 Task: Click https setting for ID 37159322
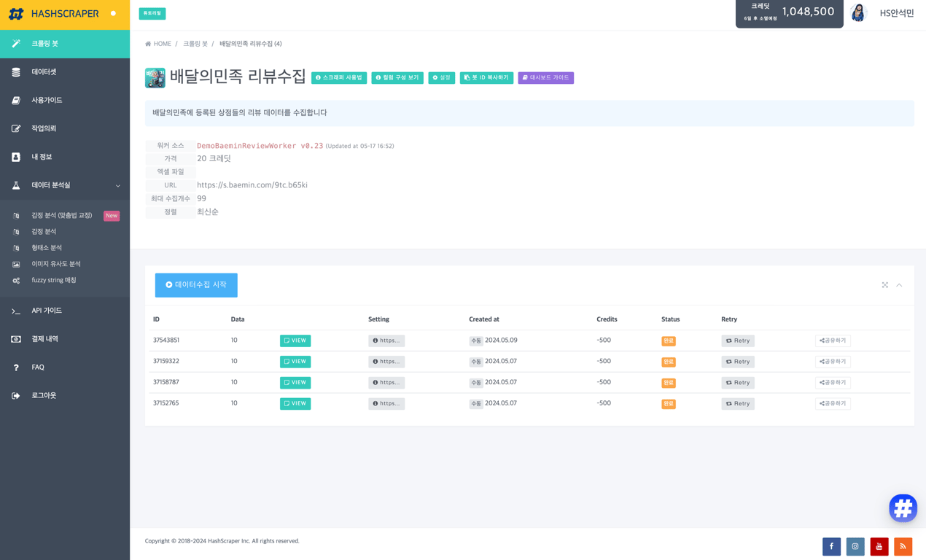(386, 362)
